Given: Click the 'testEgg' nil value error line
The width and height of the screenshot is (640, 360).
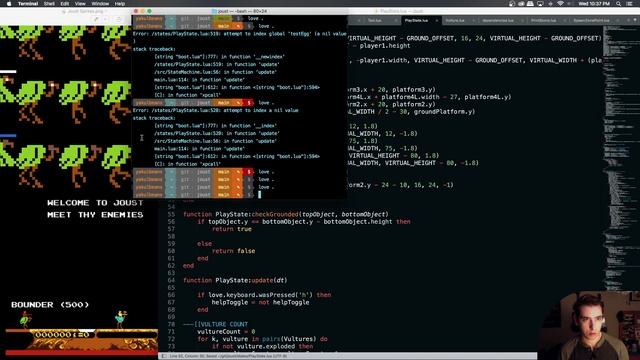Looking at the screenshot, I should pyautogui.click(x=239, y=34).
